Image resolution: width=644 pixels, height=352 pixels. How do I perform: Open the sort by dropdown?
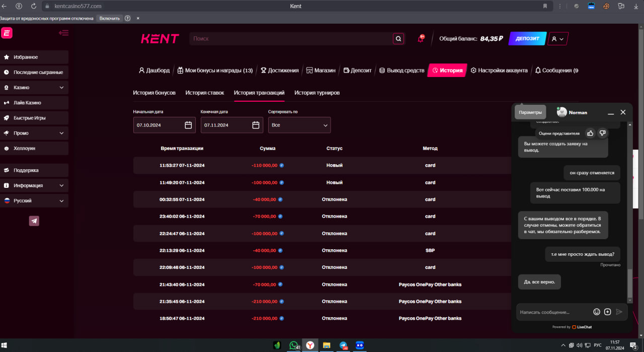tap(299, 125)
